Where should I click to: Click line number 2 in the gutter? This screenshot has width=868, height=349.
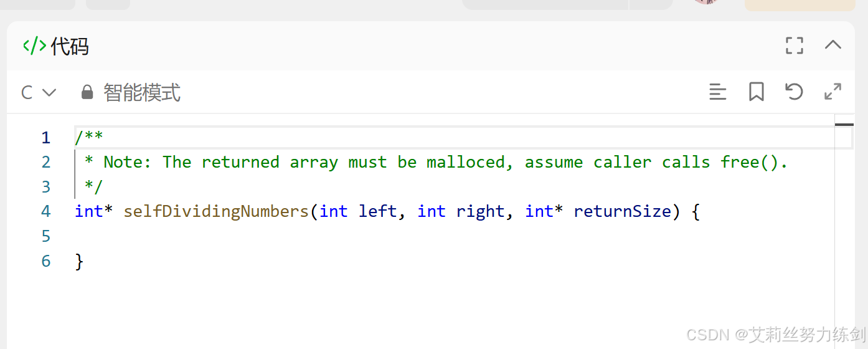click(x=45, y=162)
